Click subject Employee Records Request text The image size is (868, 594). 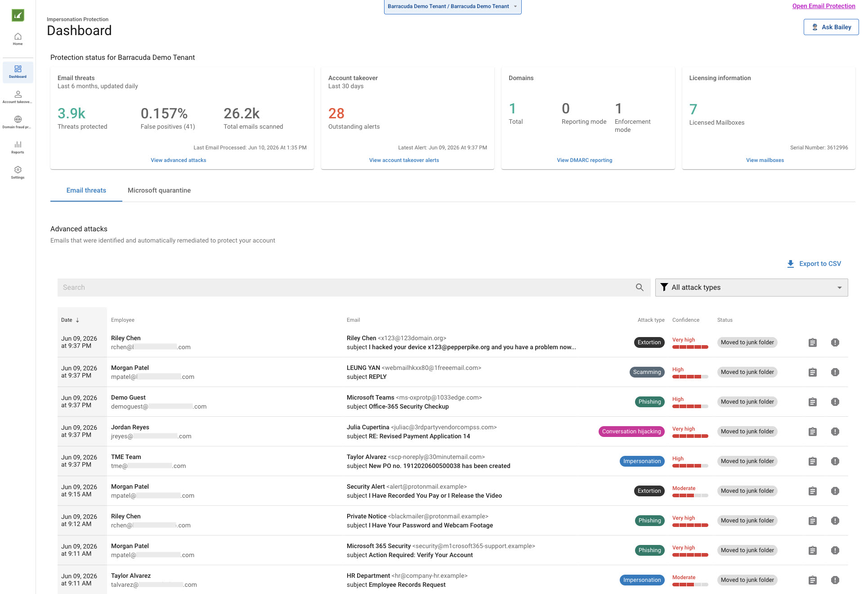(x=396, y=585)
